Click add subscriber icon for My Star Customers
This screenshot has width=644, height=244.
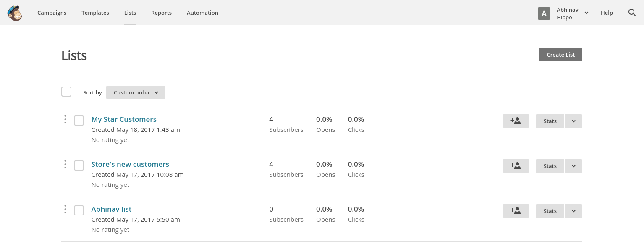(516, 121)
